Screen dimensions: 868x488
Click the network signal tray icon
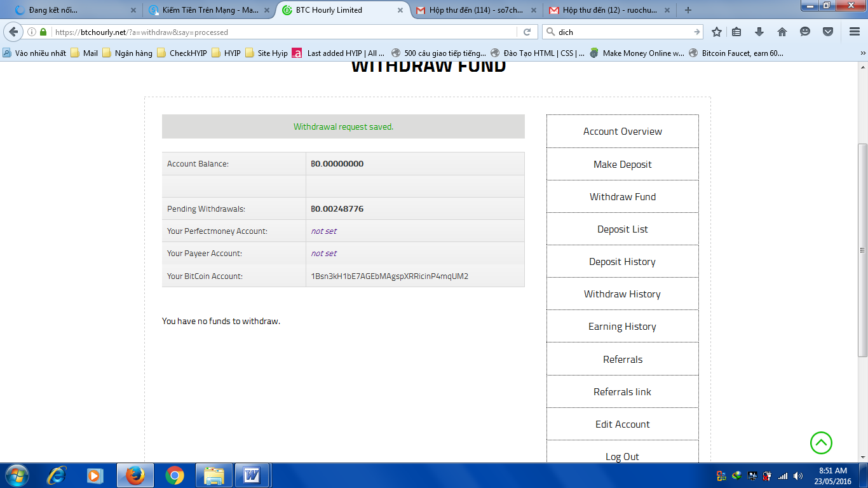click(x=783, y=475)
